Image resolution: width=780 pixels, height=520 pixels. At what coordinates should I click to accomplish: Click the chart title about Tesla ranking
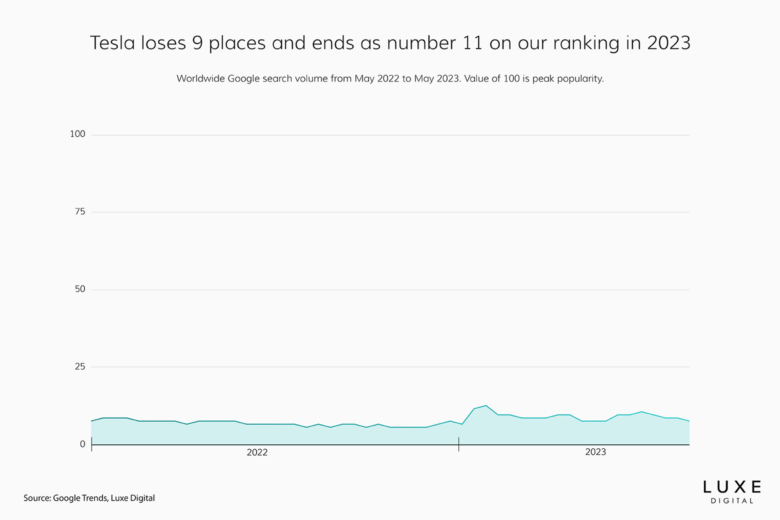(390, 44)
